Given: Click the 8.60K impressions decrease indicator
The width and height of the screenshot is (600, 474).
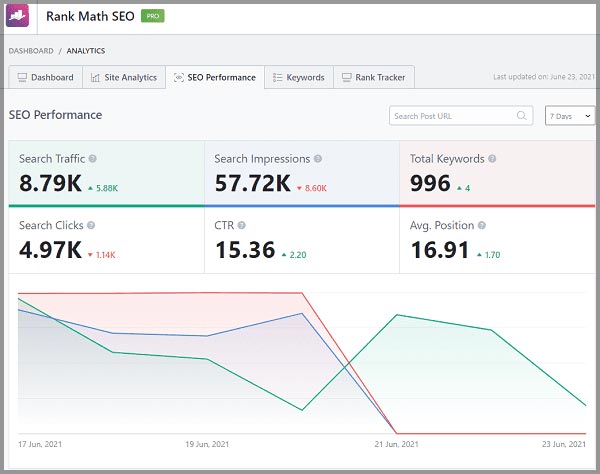Looking at the screenshot, I should pos(312,188).
